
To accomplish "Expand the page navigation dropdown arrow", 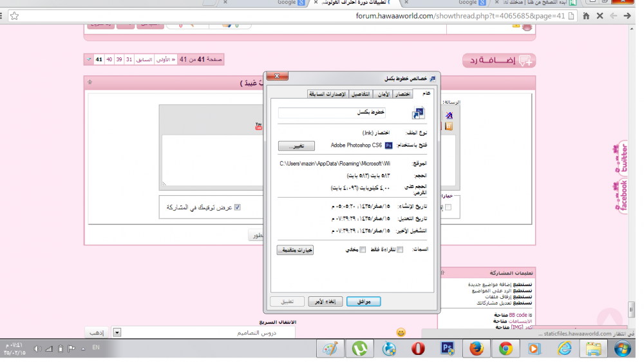I will (x=88, y=59).
